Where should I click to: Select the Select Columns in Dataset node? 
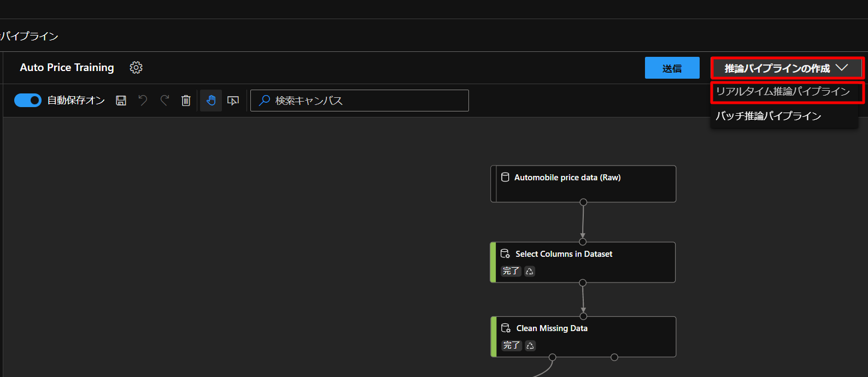(584, 262)
